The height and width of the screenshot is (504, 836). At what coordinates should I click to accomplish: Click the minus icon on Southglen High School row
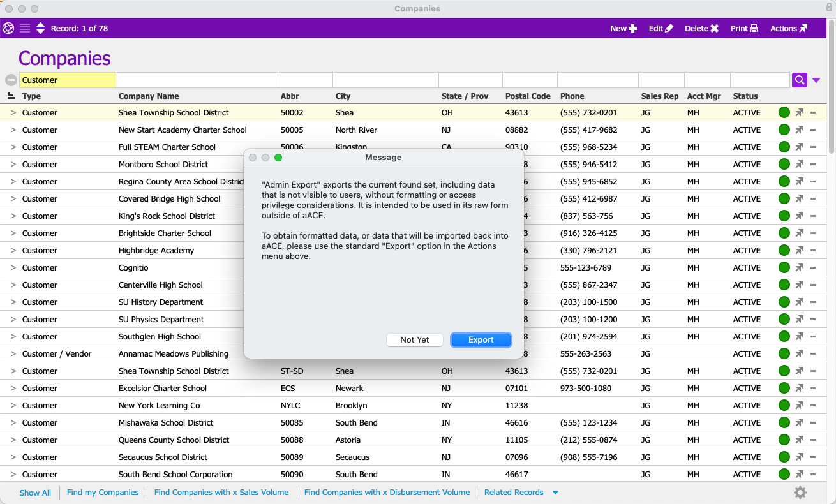(x=813, y=337)
